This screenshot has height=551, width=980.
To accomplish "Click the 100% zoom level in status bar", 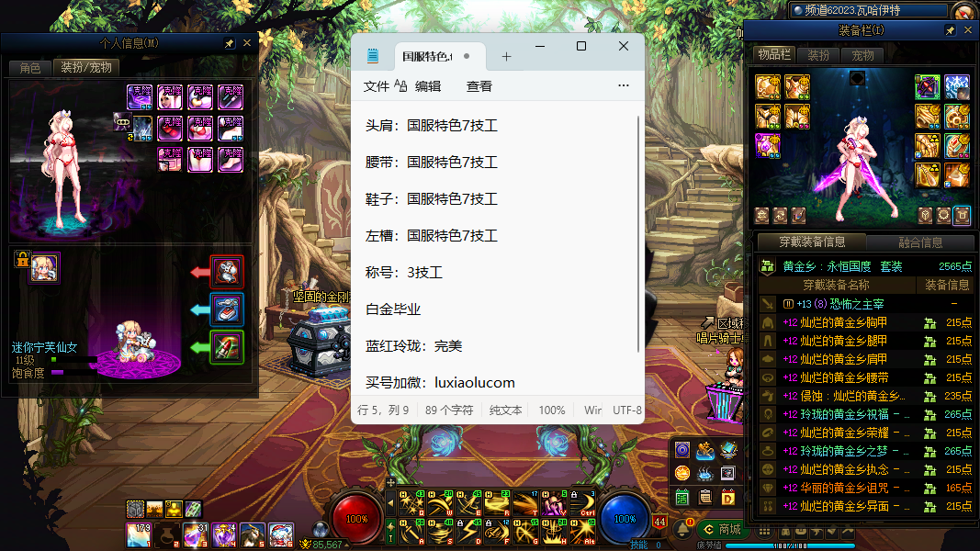I will pos(552,410).
